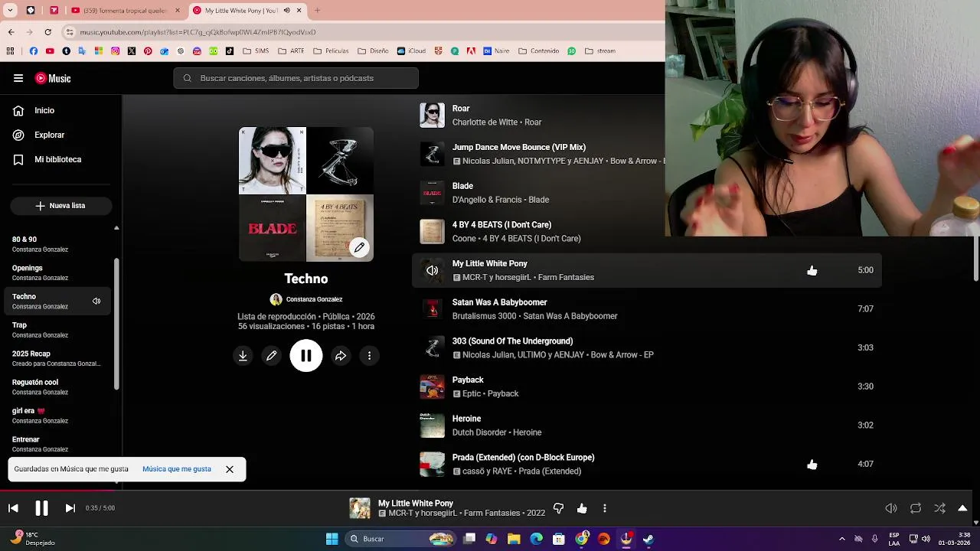980x551 pixels.
Task: Open the 2025 Recap playlist in the sidebar
Action: point(57,358)
